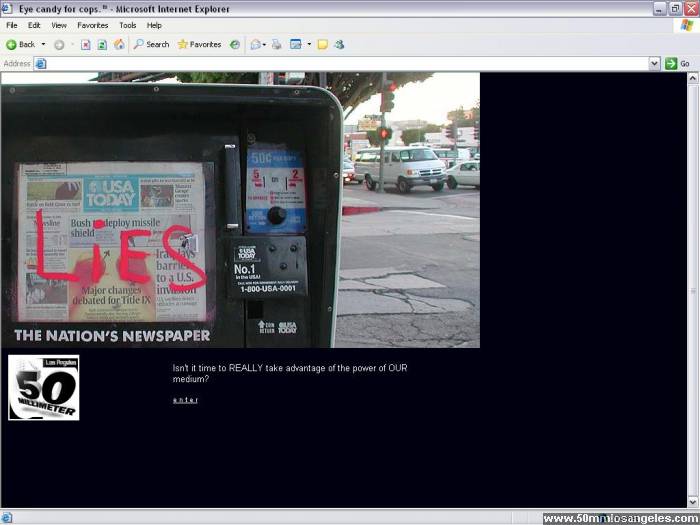Click the status bar page icon
The width and height of the screenshot is (700, 525).
click(x=6, y=518)
